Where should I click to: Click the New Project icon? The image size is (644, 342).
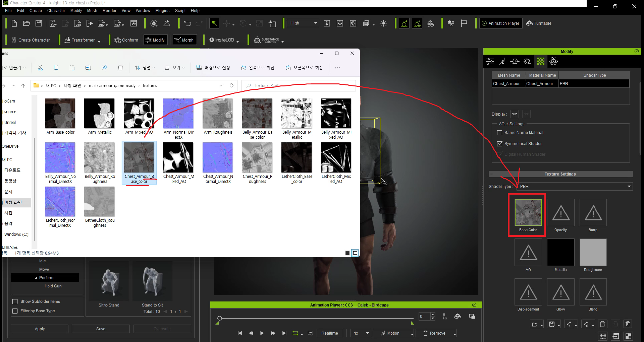[x=14, y=23]
